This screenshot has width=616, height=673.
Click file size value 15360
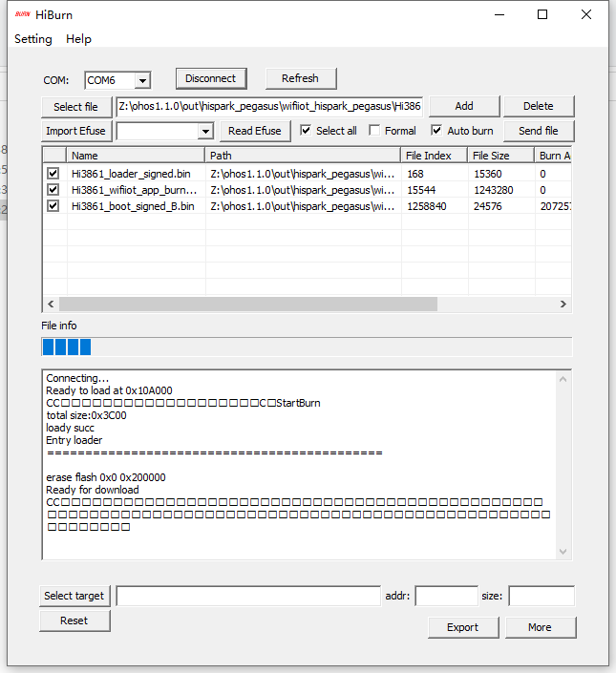point(488,174)
